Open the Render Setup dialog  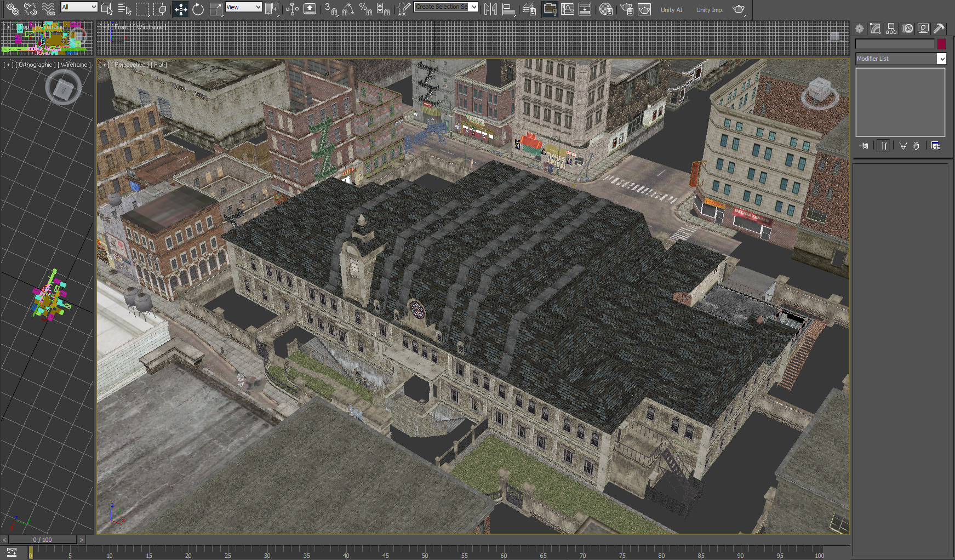[x=627, y=9]
